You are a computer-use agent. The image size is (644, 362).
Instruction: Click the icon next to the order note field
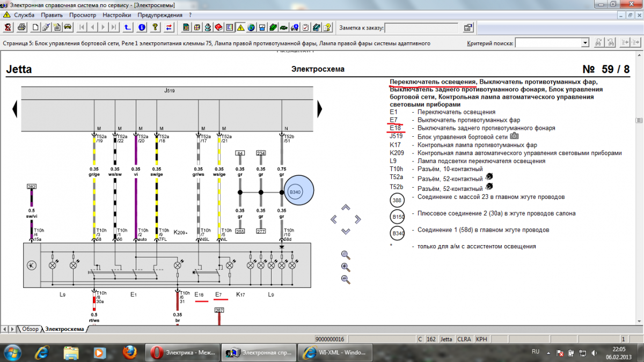coord(468,27)
